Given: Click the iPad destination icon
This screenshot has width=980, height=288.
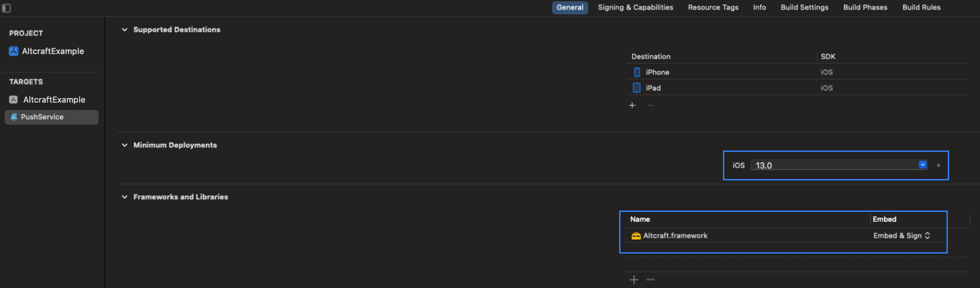Looking at the screenshot, I should pyautogui.click(x=637, y=88).
